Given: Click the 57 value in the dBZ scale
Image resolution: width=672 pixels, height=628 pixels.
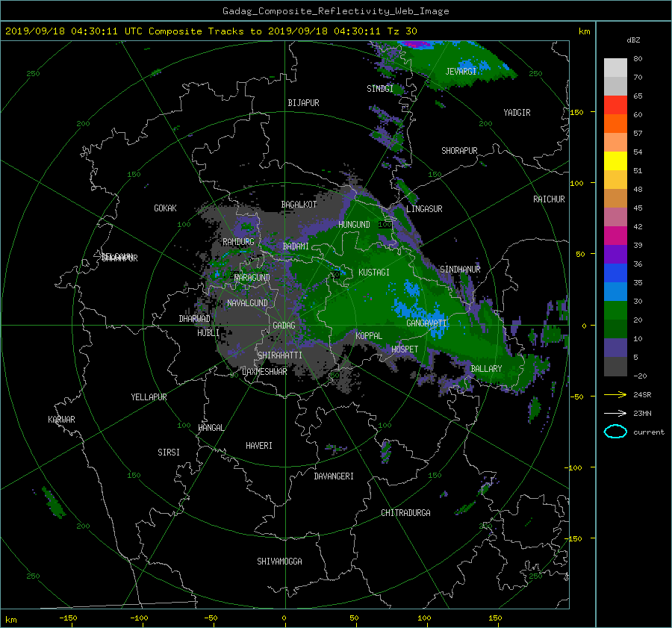Looking at the screenshot, I should [638, 134].
